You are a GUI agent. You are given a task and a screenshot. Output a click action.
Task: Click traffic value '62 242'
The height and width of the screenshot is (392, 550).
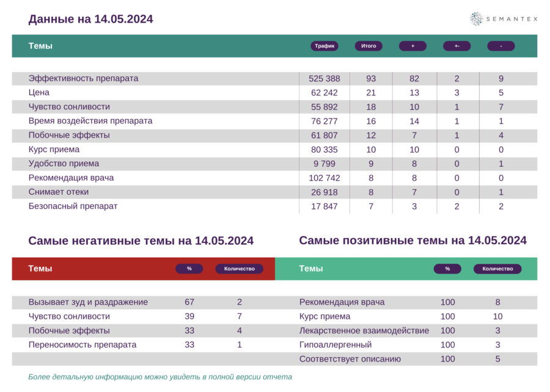click(324, 93)
